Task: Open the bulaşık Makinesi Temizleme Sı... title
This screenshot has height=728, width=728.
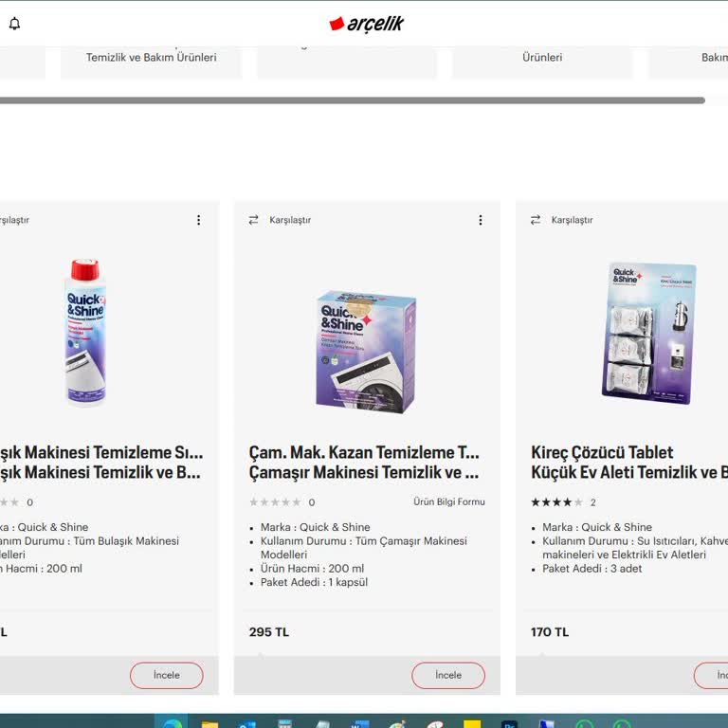Action: click(101, 452)
